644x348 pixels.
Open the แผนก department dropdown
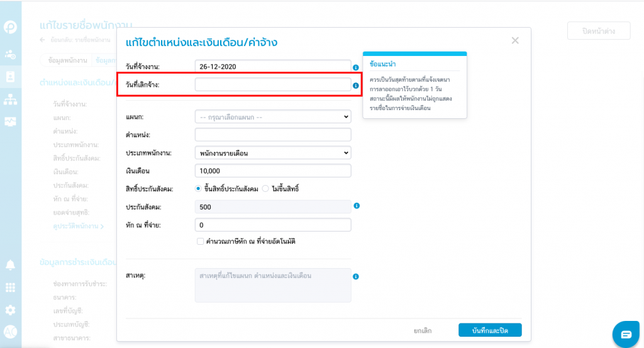(273, 116)
